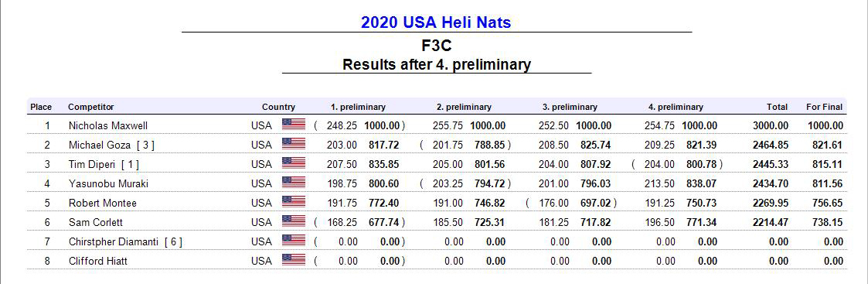
Task: Select the Place column header
Action: [x=41, y=107]
